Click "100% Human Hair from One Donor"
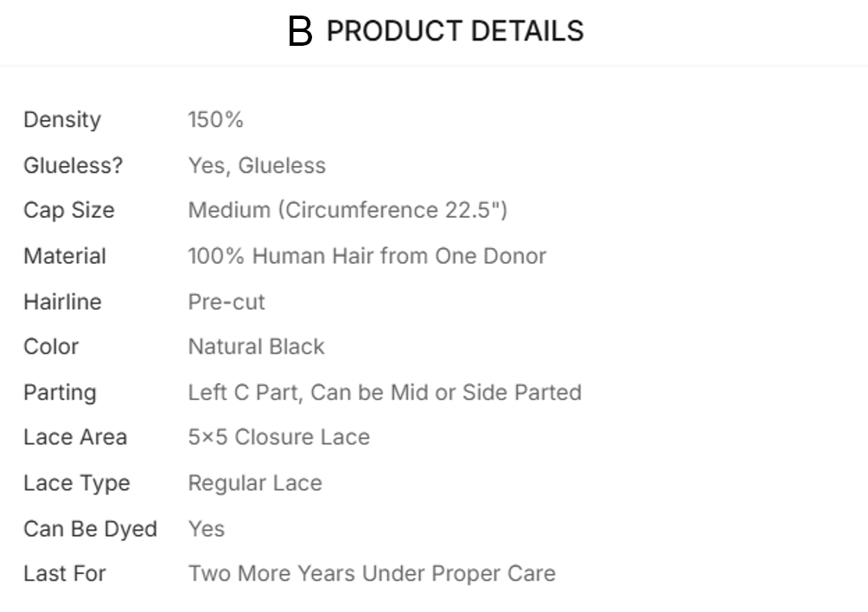868x612 pixels. coord(367,257)
